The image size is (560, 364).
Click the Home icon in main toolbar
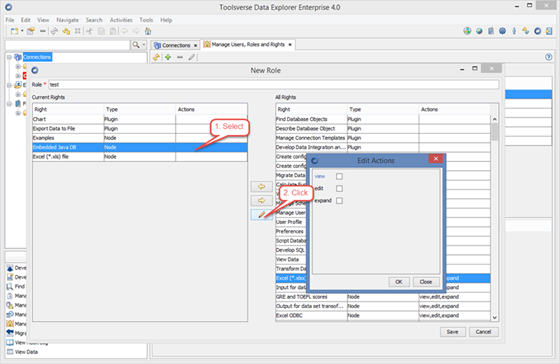pos(148,31)
